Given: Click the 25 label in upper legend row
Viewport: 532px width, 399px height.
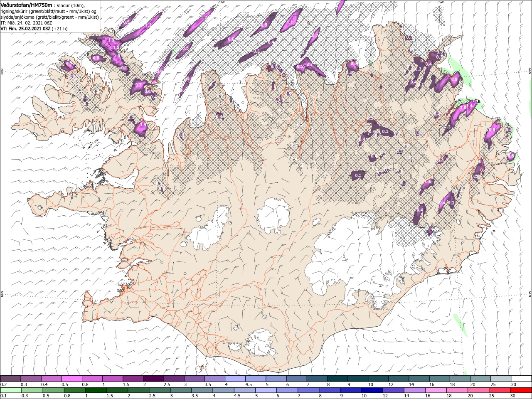Looking at the screenshot, I should (493, 384).
